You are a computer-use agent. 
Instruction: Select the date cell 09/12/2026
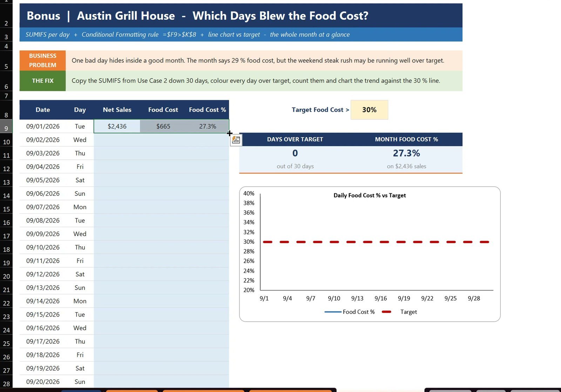point(43,274)
